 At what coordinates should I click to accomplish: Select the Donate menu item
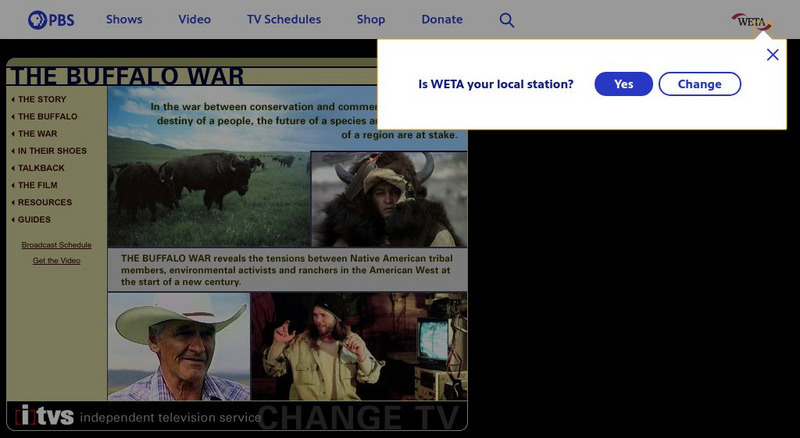[x=442, y=20]
